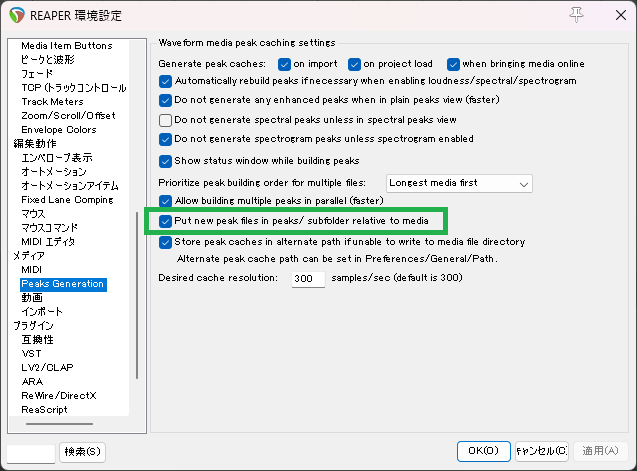Select 'Peaks Generation' in the tree
Image resolution: width=637 pixels, height=471 pixels.
point(63,284)
